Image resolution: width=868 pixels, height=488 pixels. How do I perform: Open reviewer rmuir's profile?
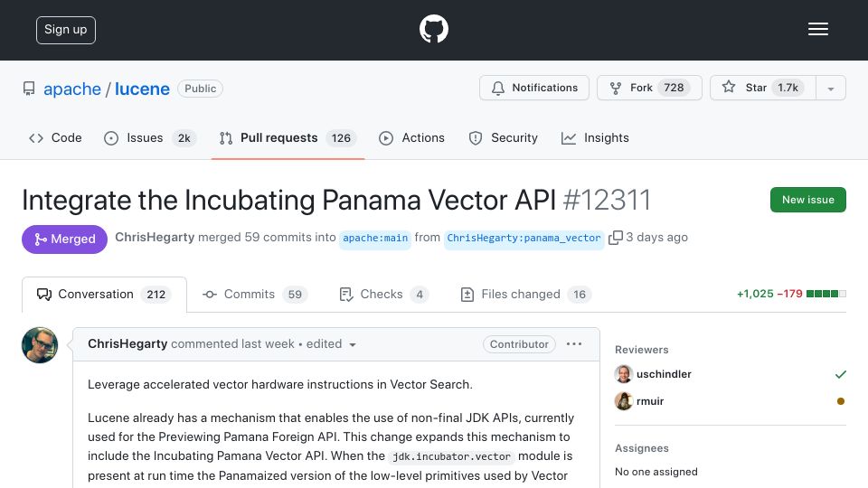(650, 401)
